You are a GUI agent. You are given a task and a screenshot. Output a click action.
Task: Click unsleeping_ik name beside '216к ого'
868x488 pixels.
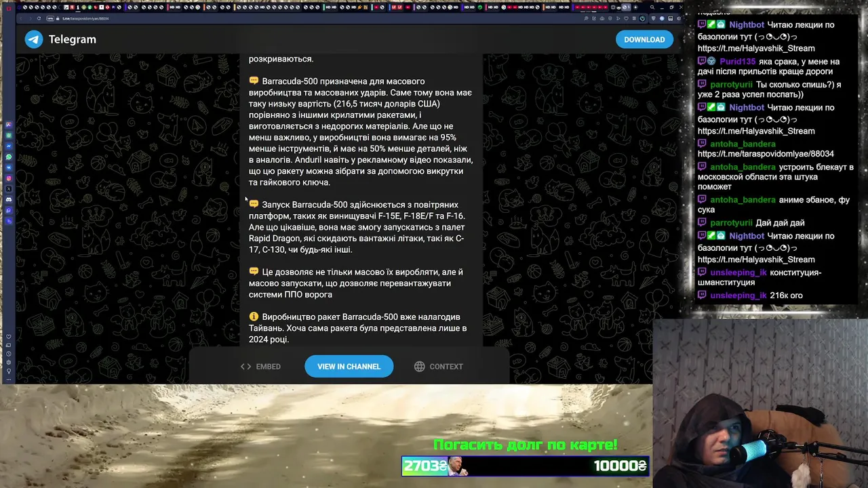tap(738, 296)
